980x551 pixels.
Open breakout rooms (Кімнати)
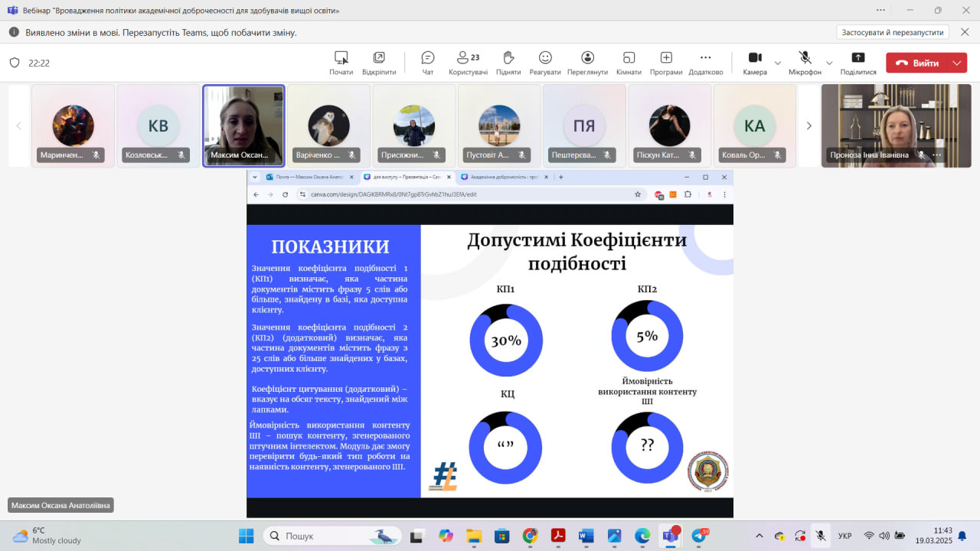point(629,63)
